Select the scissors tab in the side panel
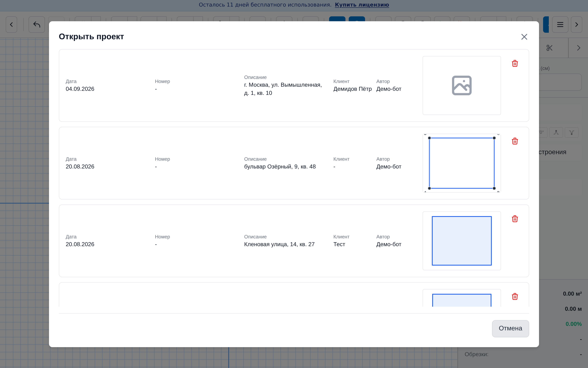The height and width of the screenshot is (368, 588). tap(550, 48)
